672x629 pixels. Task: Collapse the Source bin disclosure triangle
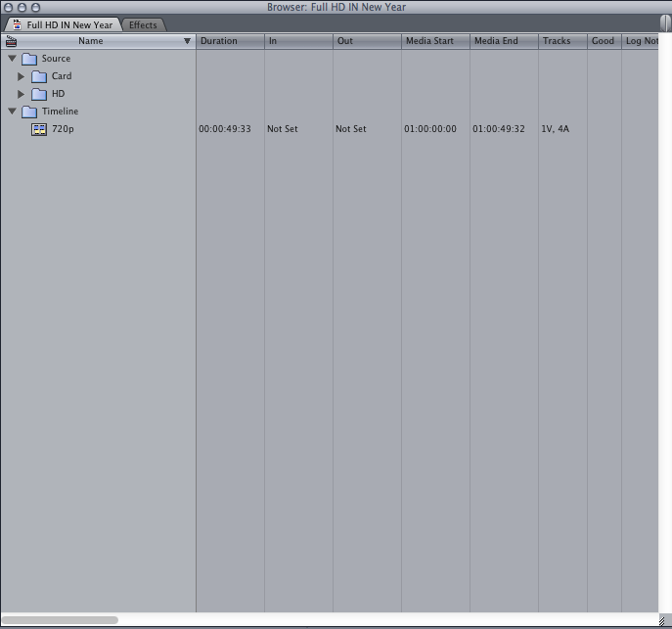(x=12, y=59)
